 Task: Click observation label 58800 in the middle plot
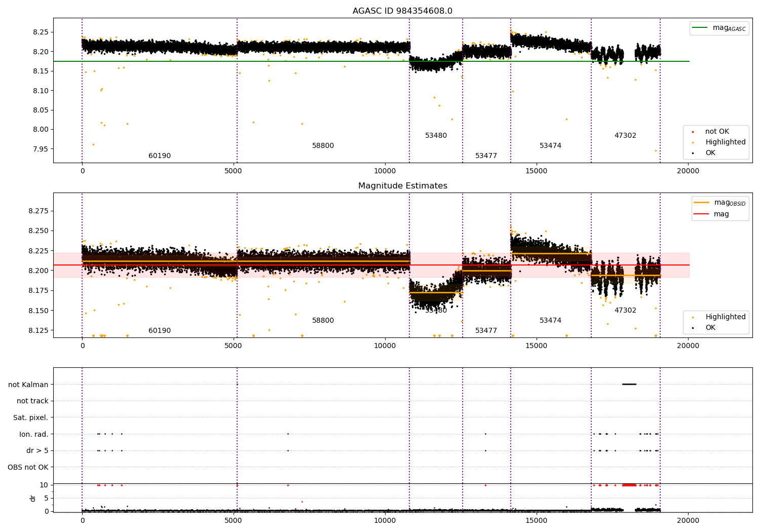click(323, 321)
